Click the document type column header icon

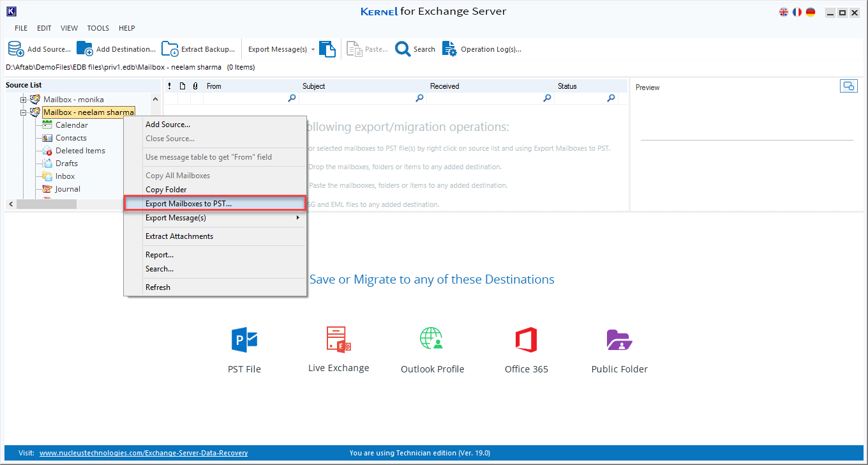coord(183,86)
